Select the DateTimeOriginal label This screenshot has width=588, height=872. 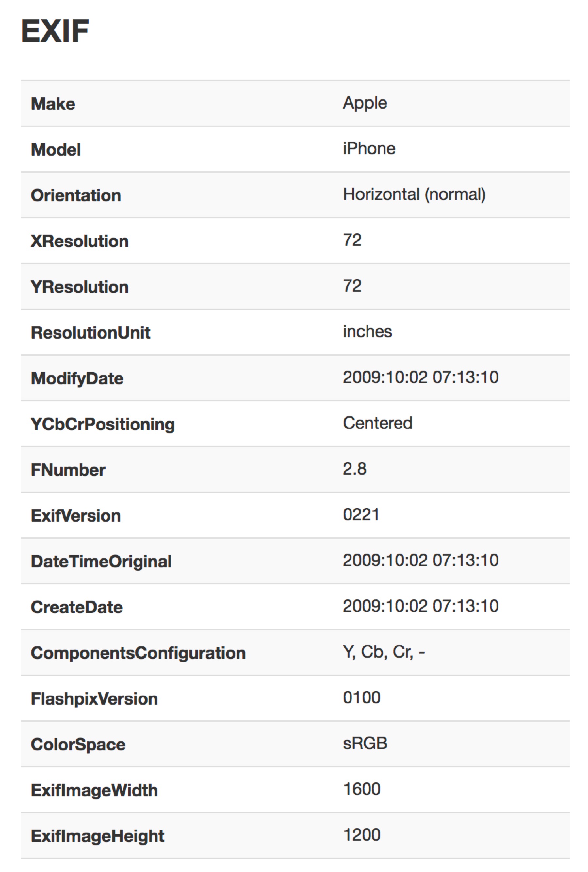[x=101, y=562]
